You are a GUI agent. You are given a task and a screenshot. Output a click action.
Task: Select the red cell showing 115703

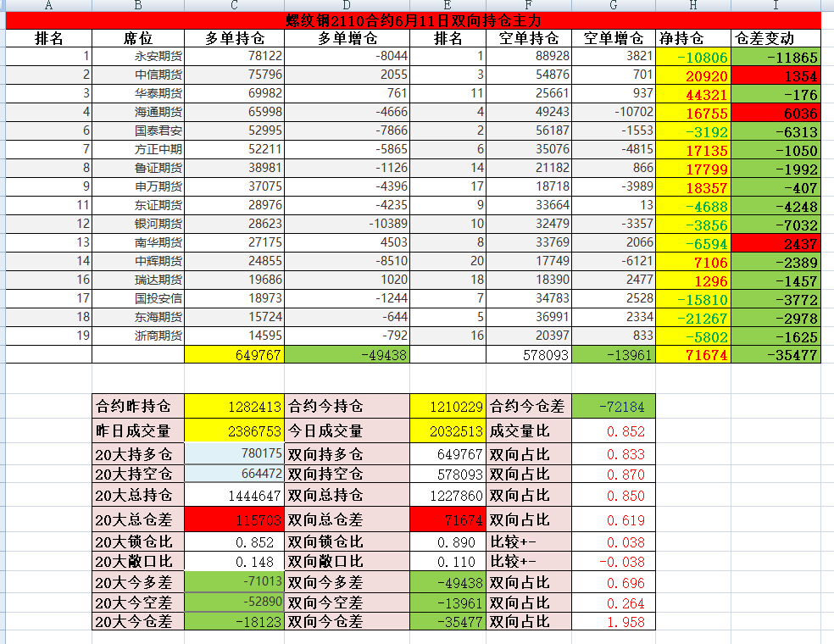coord(235,519)
